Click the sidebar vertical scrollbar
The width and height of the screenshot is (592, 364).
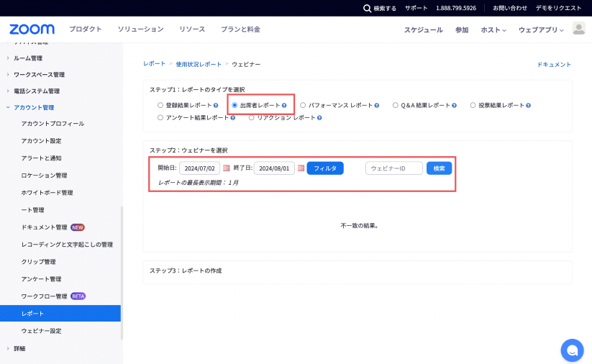point(122,273)
